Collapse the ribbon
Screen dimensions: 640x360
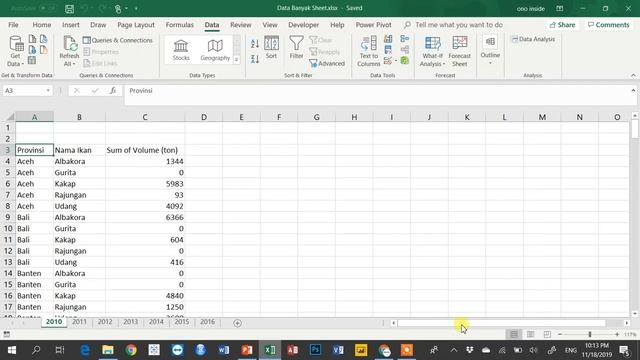[x=633, y=76]
